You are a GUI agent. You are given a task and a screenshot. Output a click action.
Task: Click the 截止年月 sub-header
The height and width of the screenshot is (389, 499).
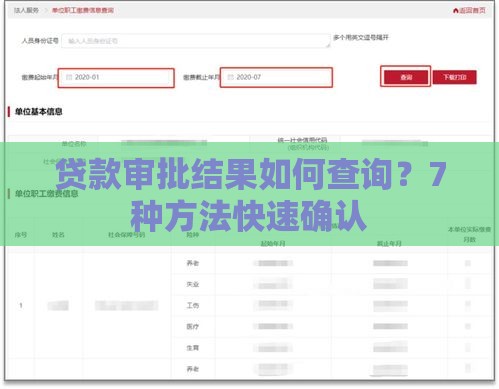[x=389, y=244]
